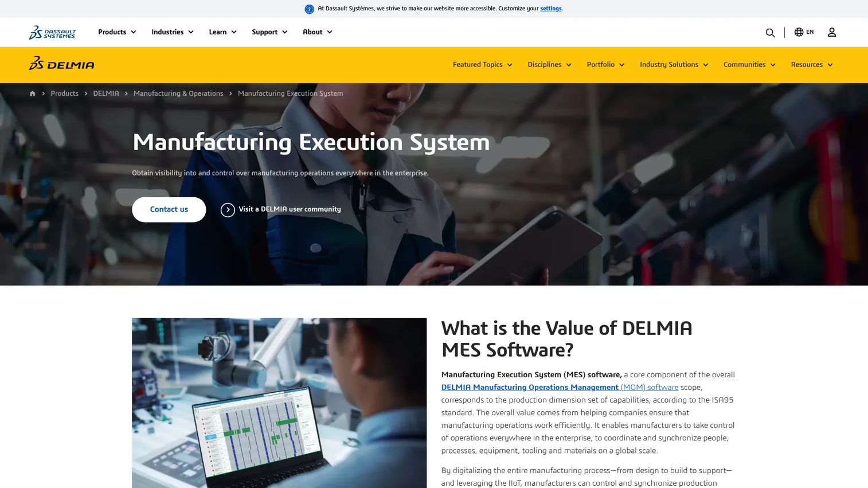
Task: Open the Communities menu
Action: (749, 65)
